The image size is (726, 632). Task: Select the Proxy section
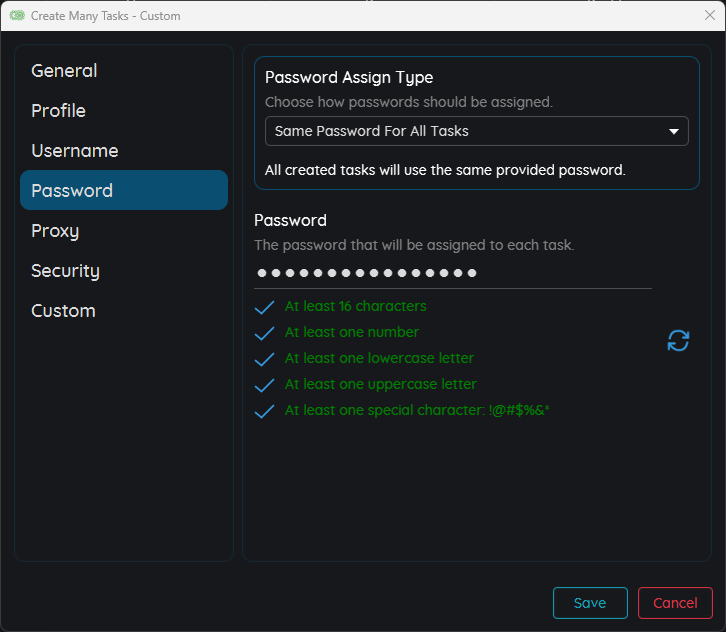[x=55, y=231]
